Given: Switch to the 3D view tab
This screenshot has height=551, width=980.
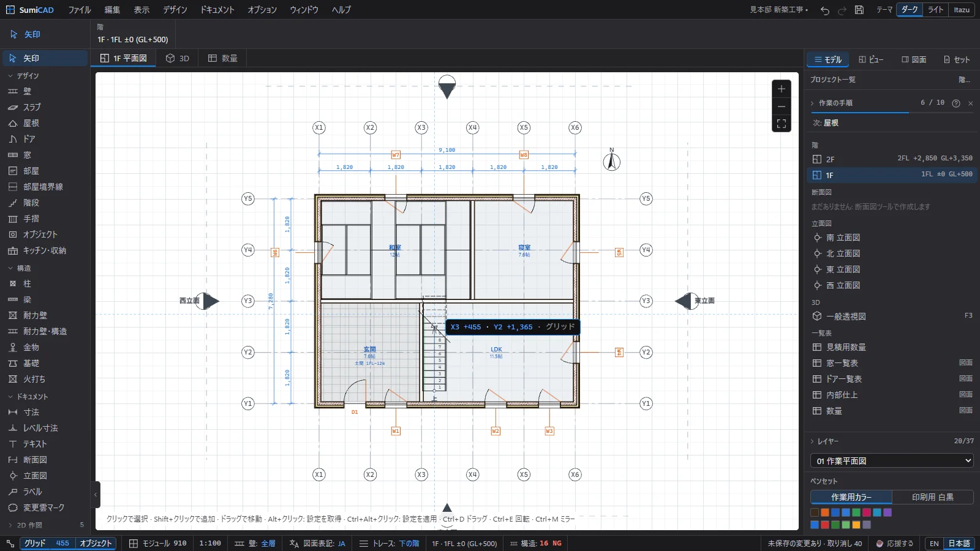Looking at the screenshot, I should pyautogui.click(x=178, y=58).
